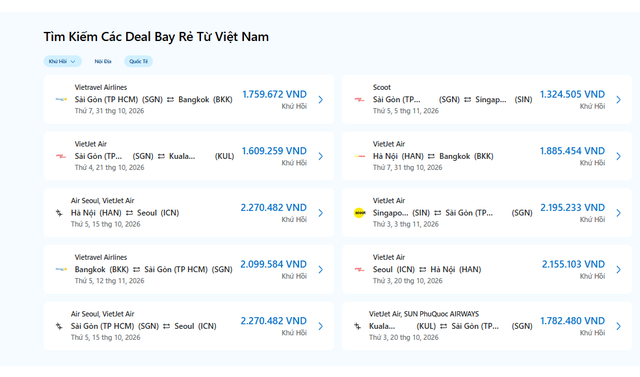This screenshot has height=377, width=640.
Task: Click price 1.759.672 VND
Action: click(x=274, y=94)
